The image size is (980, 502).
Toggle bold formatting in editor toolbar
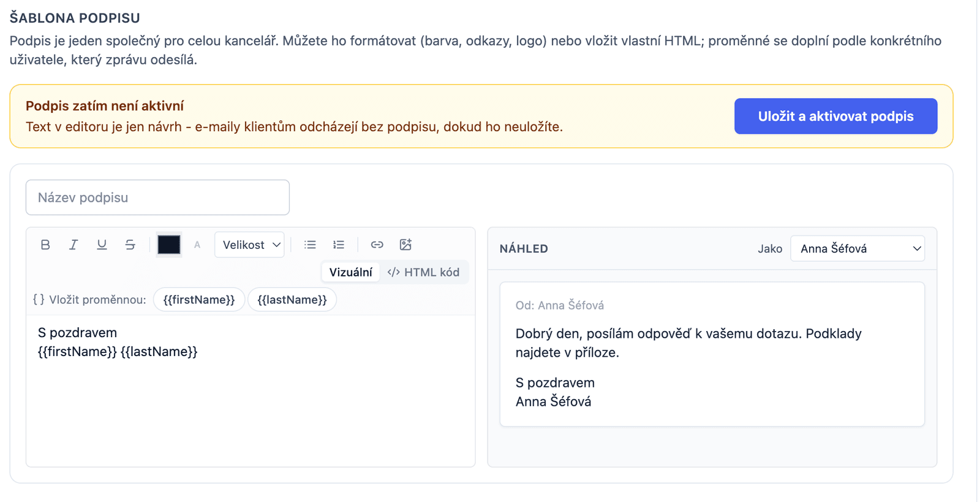click(45, 245)
